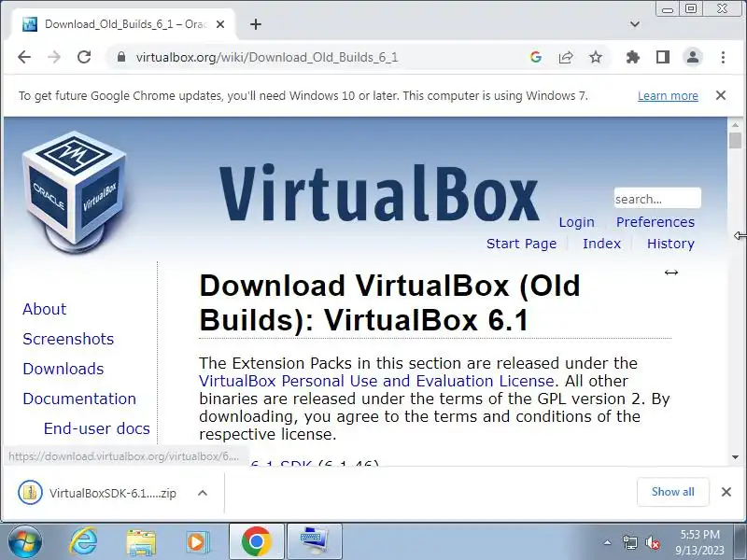Viewport: 747px width, 560px height.
Task: Click the address bar URL
Action: coord(267,57)
